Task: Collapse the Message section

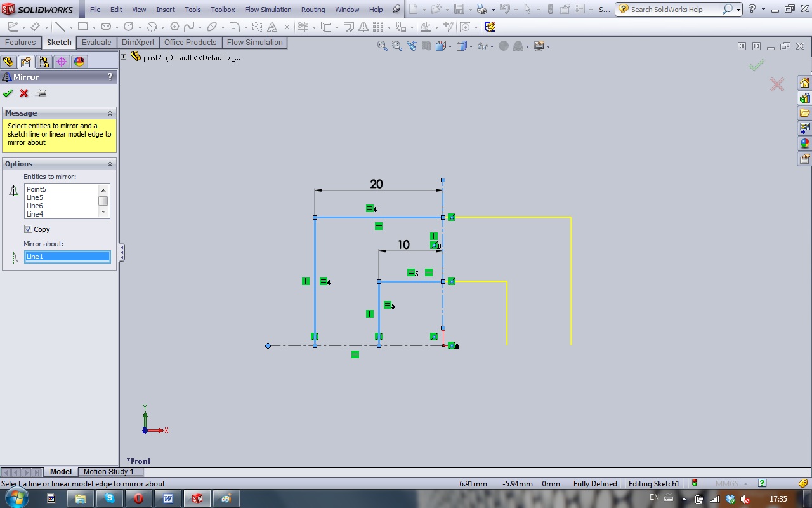Action: (110, 113)
